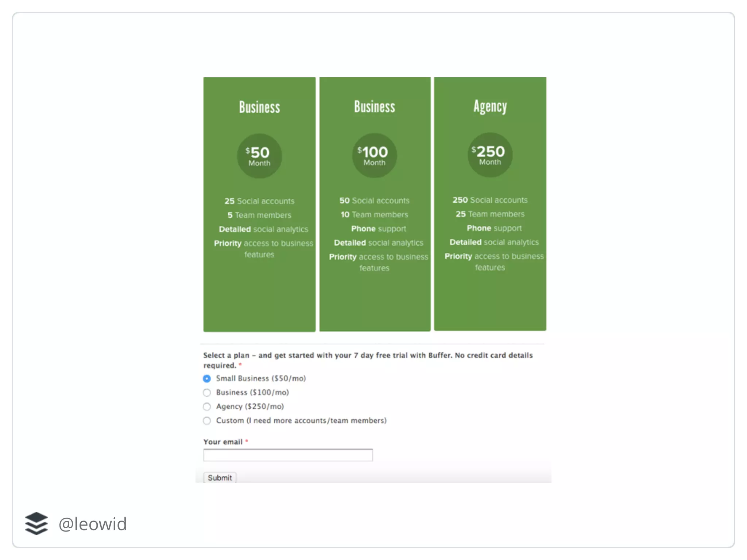Click the $50 Month price circle
747x560 pixels.
point(259,156)
